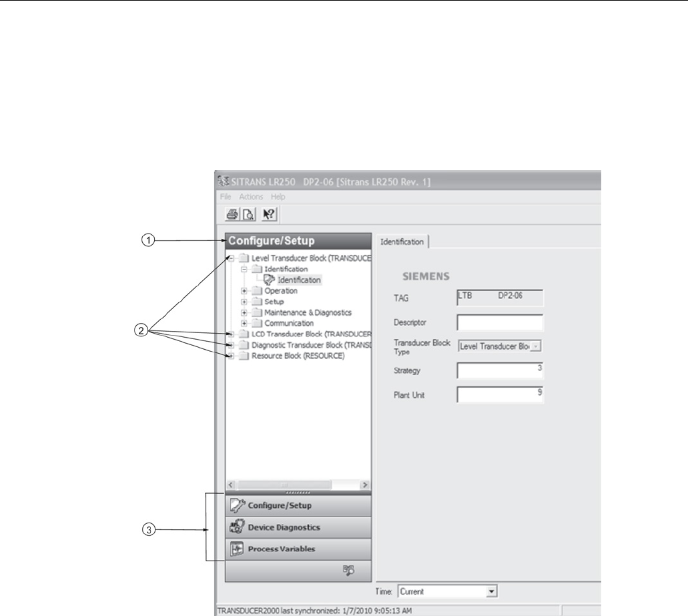Collapse the Level Transducer Block tree node
Screen dimensions: 688x616
(x=232, y=258)
